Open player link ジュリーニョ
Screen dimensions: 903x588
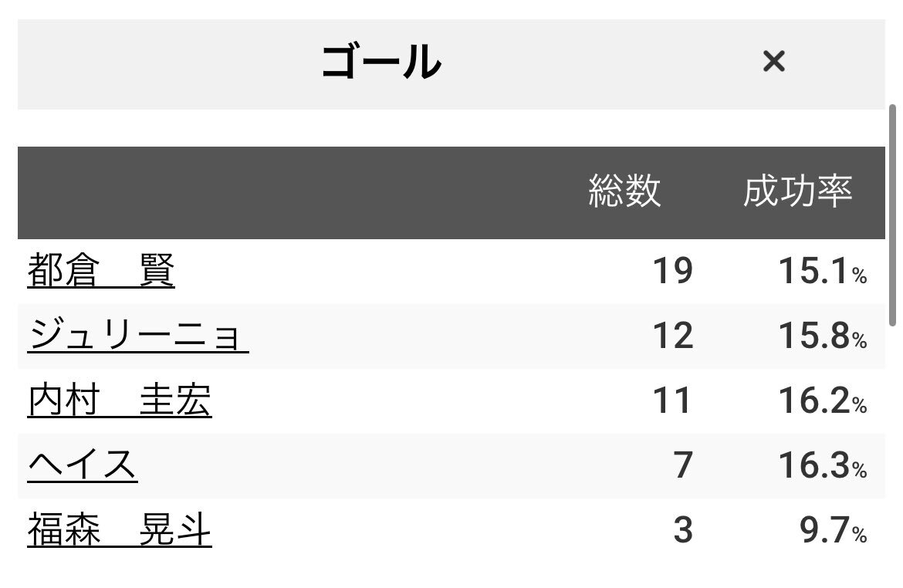click(x=137, y=336)
